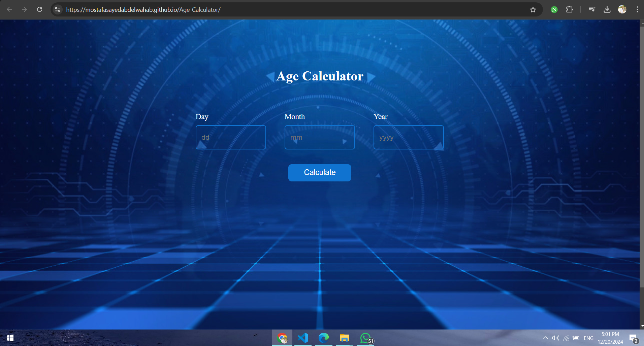644x346 pixels.
Task: Reload the Age Calculator page
Action: click(39, 9)
